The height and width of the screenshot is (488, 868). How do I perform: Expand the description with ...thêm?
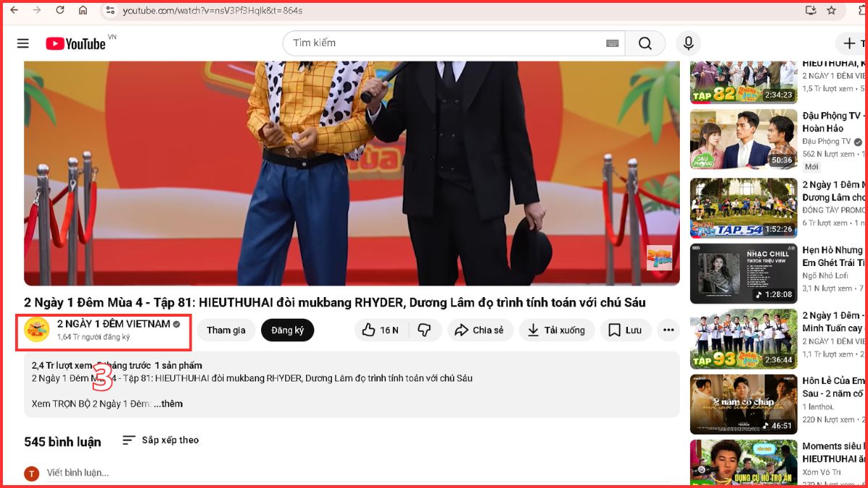click(170, 403)
